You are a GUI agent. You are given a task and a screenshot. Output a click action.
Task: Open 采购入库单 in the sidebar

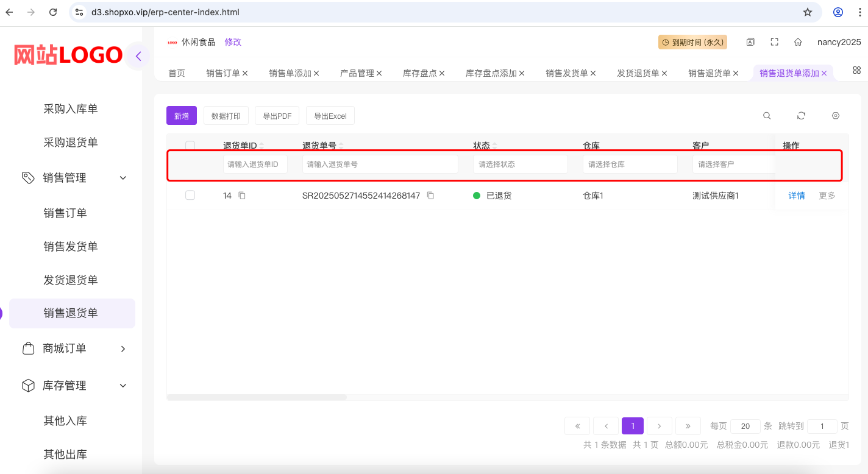click(71, 109)
